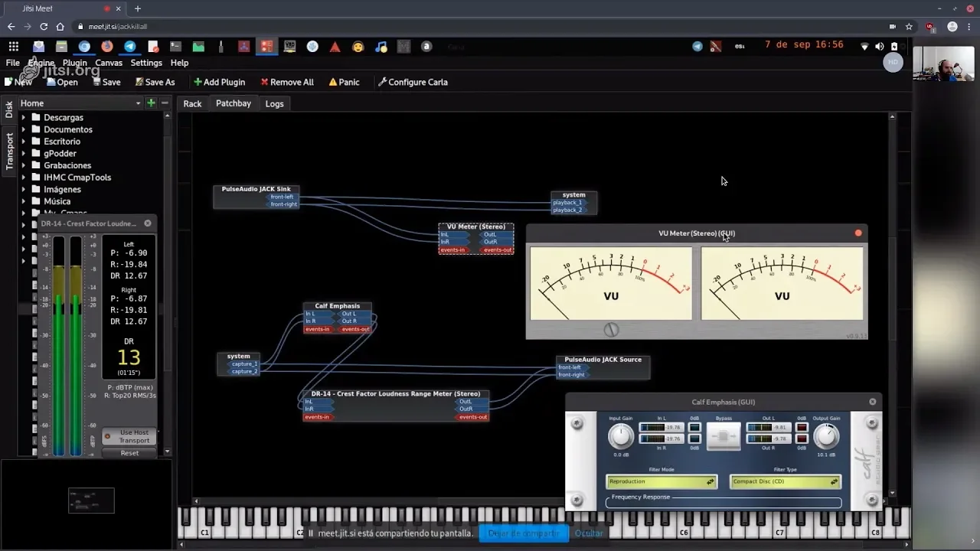Click the green Add Plugin button
This screenshot has width=980, height=551.
coord(219,82)
